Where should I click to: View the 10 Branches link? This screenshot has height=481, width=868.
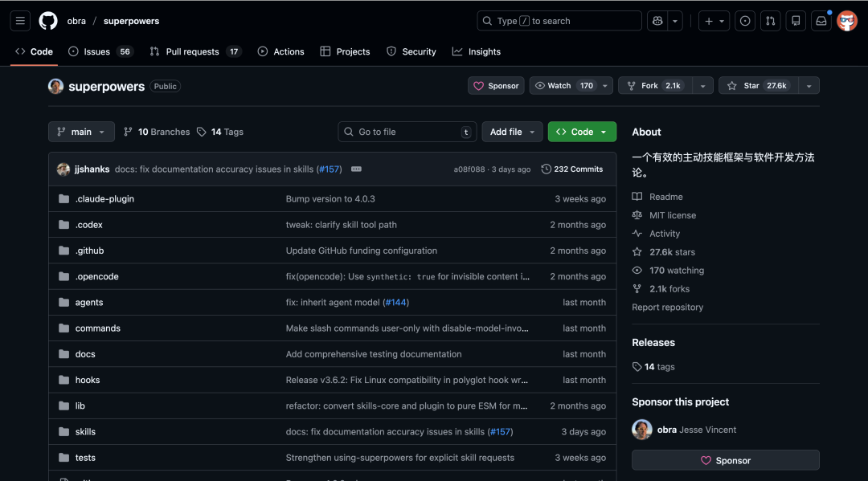(157, 132)
